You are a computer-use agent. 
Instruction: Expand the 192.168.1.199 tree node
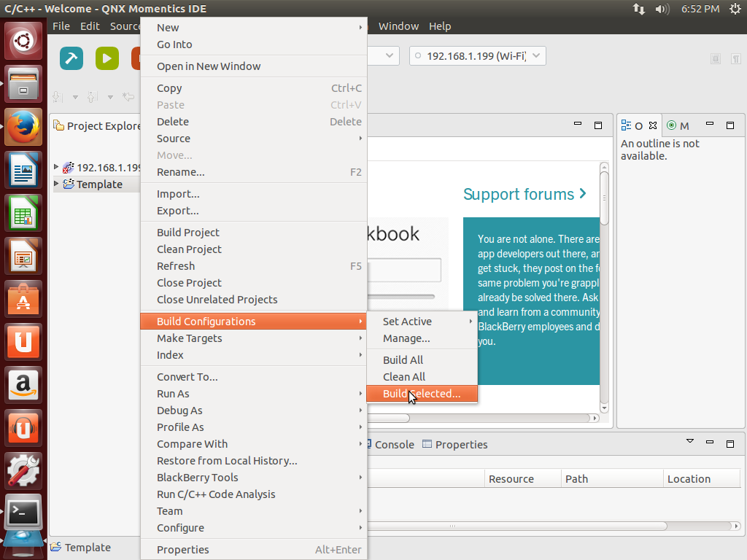point(56,167)
